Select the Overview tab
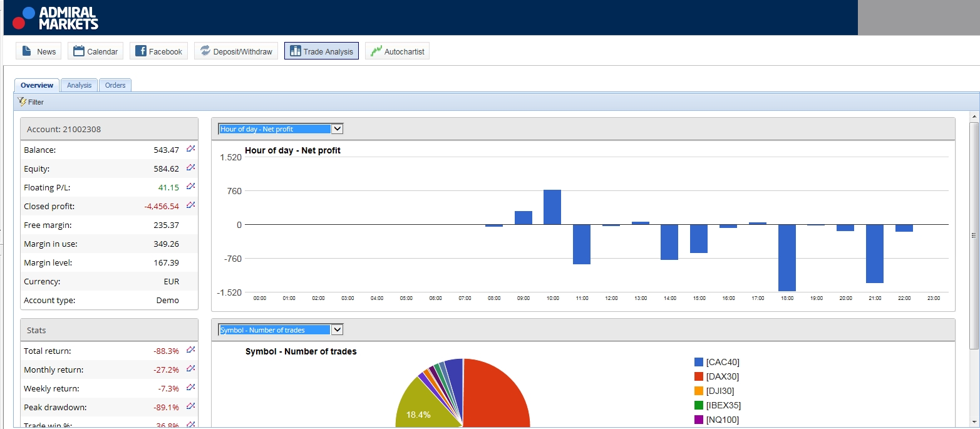 coord(36,85)
